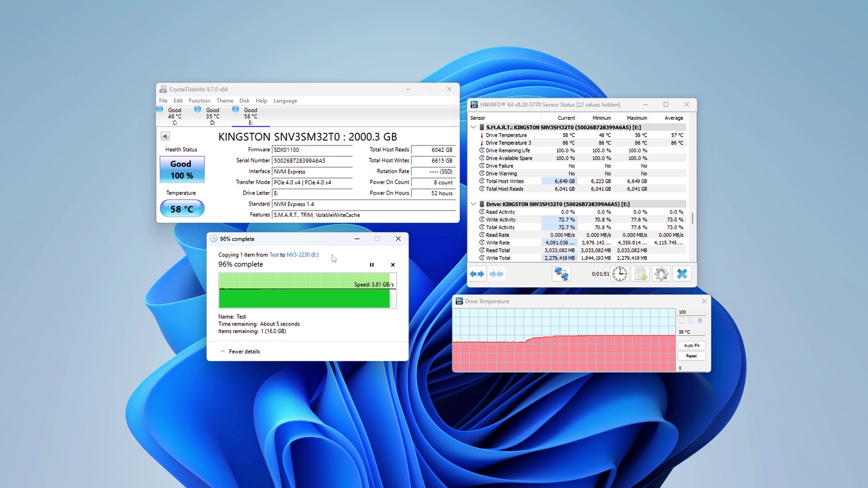Click the graph maximum value field 100
The width and height of the screenshot is (868, 488).
pos(691,312)
